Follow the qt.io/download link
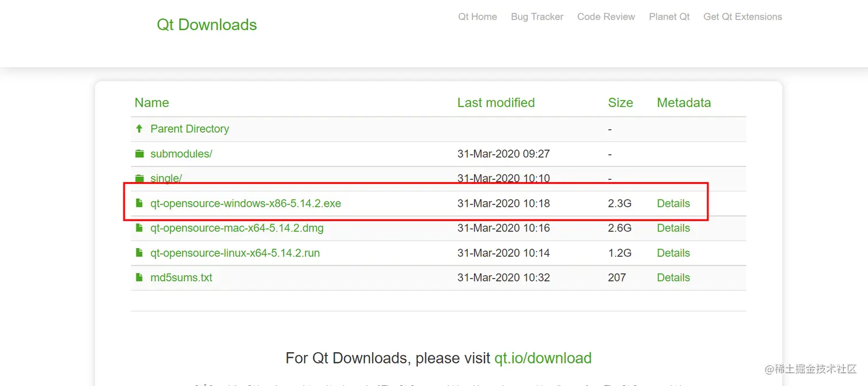The height and width of the screenshot is (386, 868). coord(543,358)
